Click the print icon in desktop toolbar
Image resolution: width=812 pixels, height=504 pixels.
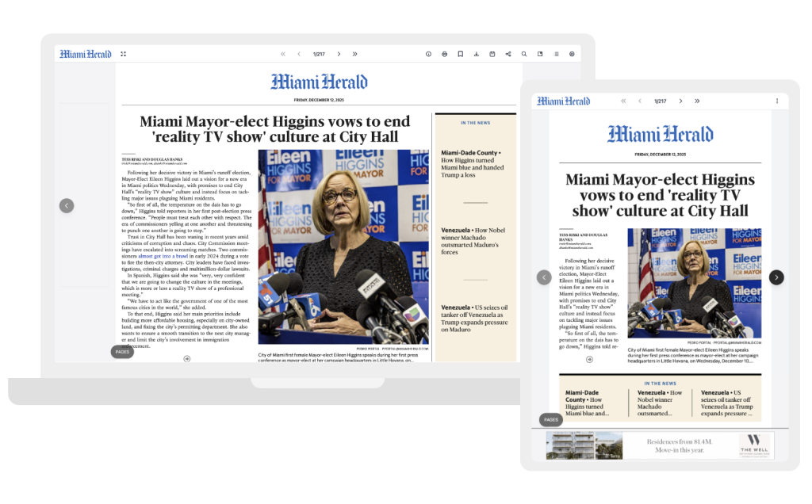coord(444,54)
